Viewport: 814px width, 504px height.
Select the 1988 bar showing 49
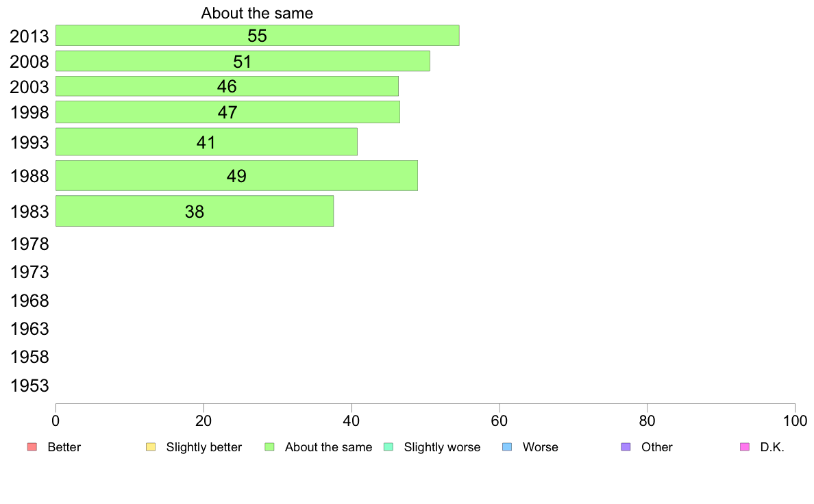coord(236,175)
